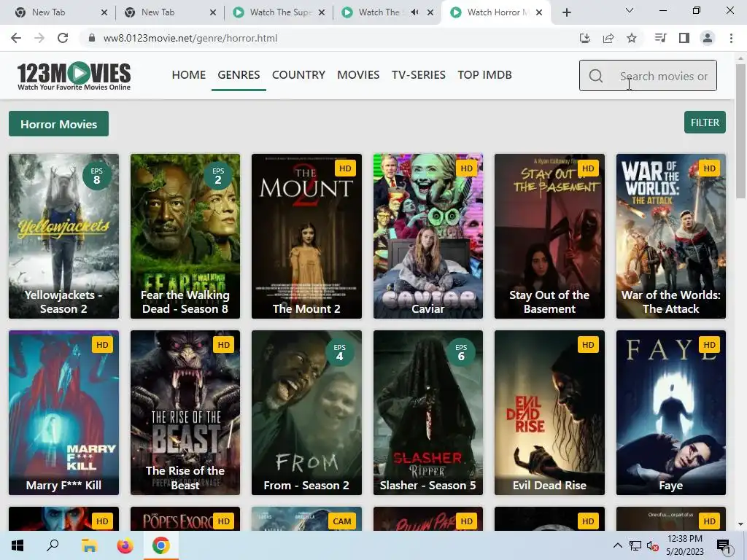
Task: Close the Watch Horror tab
Action: click(x=539, y=12)
